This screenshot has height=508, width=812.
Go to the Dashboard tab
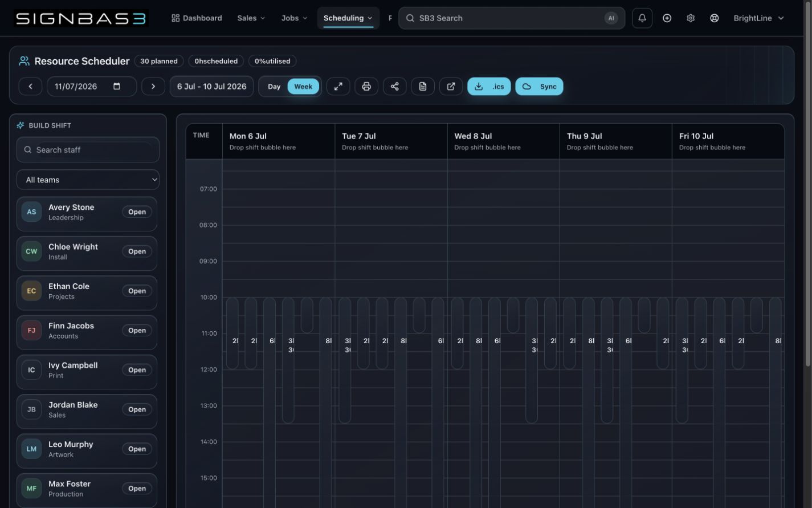point(197,18)
